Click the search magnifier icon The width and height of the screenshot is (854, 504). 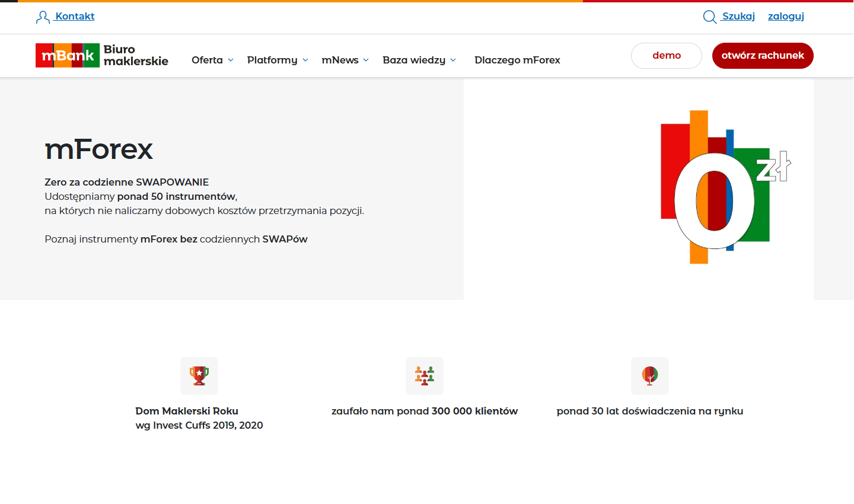click(x=710, y=17)
